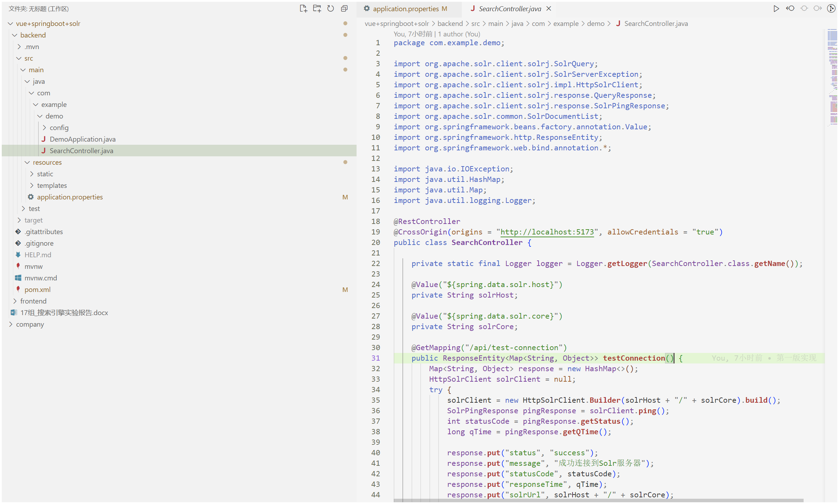This screenshot has width=839, height=504.
Task: Open pom.xml from explorer
Action: pos(37,290)
